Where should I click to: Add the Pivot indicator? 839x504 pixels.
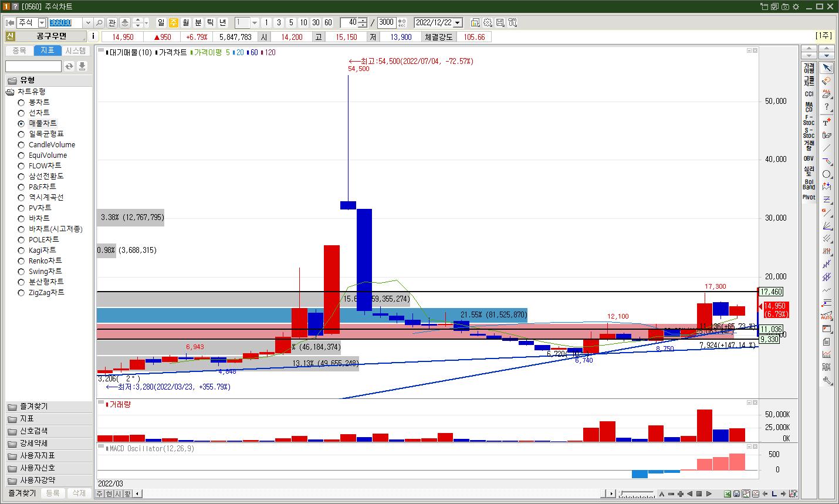pyautogui.click(x=809, y=197)
